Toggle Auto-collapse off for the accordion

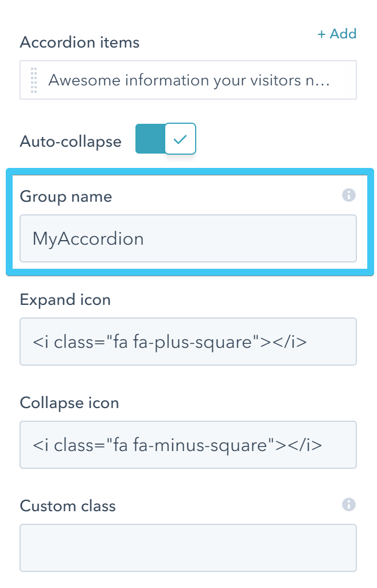pyautogui.click(x=166, y=138)
